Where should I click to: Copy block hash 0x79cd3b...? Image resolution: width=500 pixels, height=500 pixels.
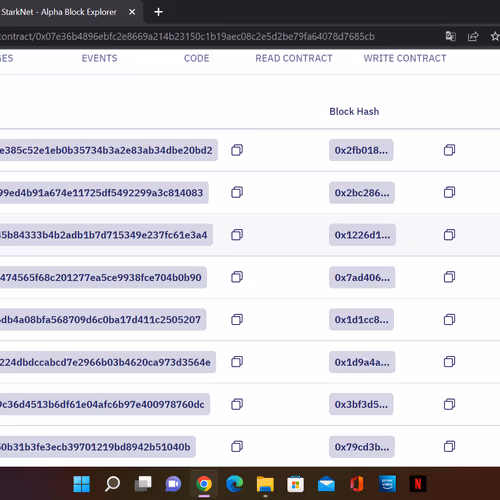pos(449,446)
